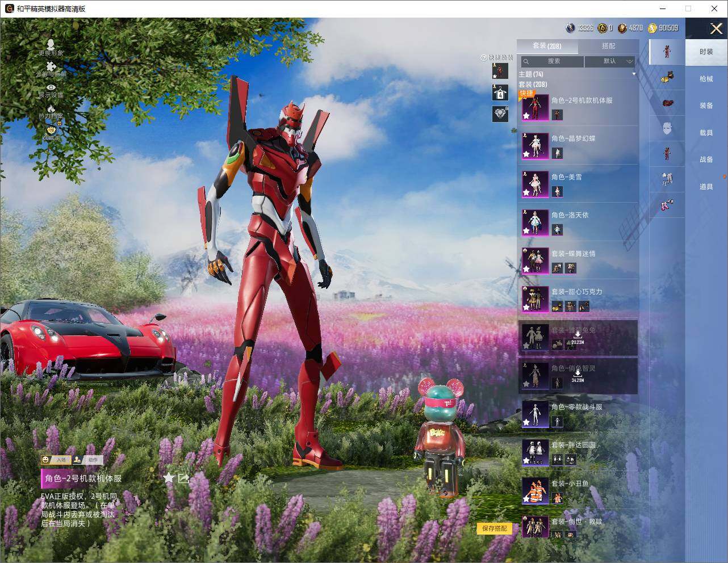
Task: Select the 套装-创世·救赎 outfit thumbnail
Action: (535, 527)
